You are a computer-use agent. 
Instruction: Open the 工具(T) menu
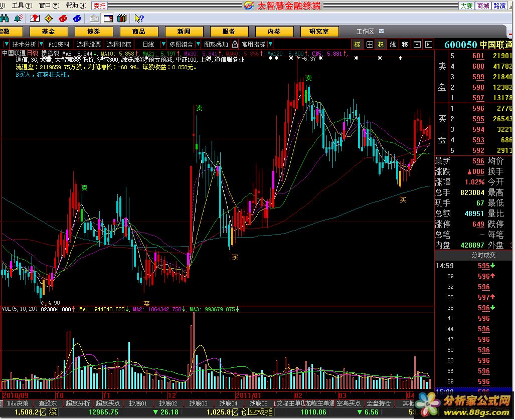pyautogui.click(x=22, y=6)
